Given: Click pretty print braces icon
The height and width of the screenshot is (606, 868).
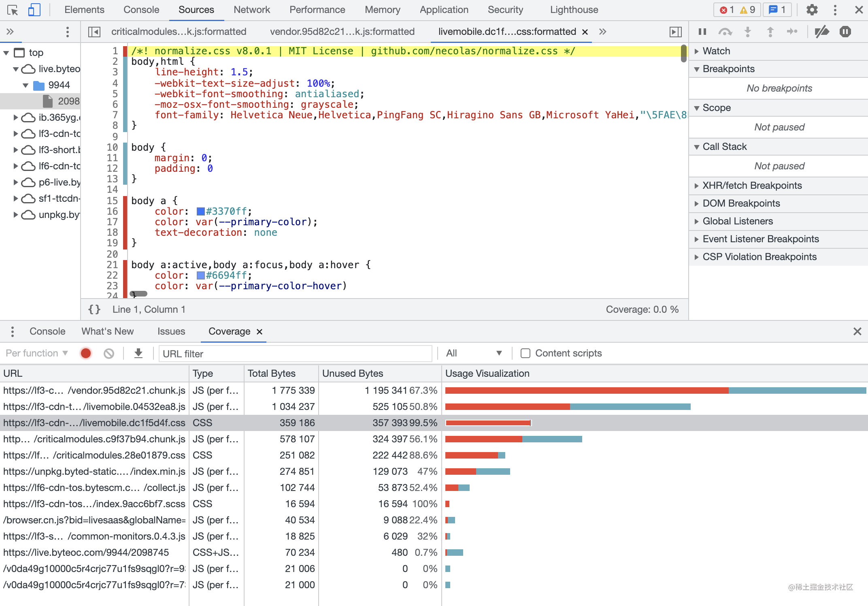Looking at the screenshot, I should tap(94, 309).
